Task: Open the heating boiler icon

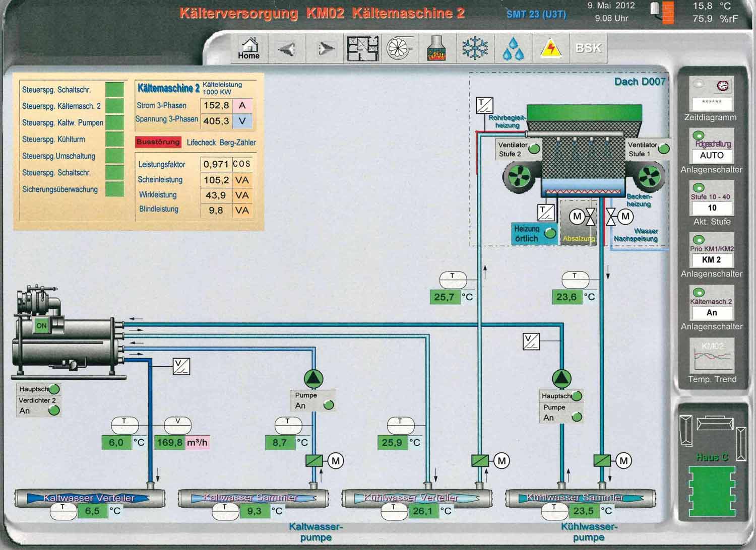Action: (x=437, y=49)
